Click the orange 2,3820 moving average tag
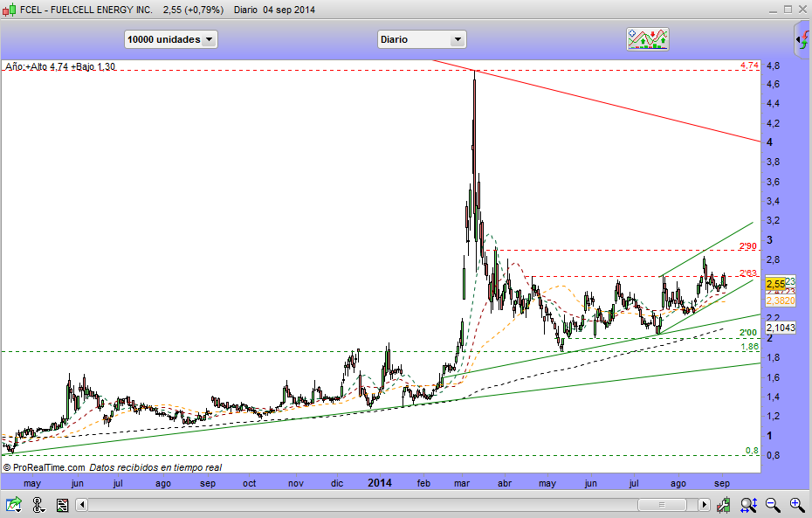This screenshot has height=518, width=812. pos(781,301)
